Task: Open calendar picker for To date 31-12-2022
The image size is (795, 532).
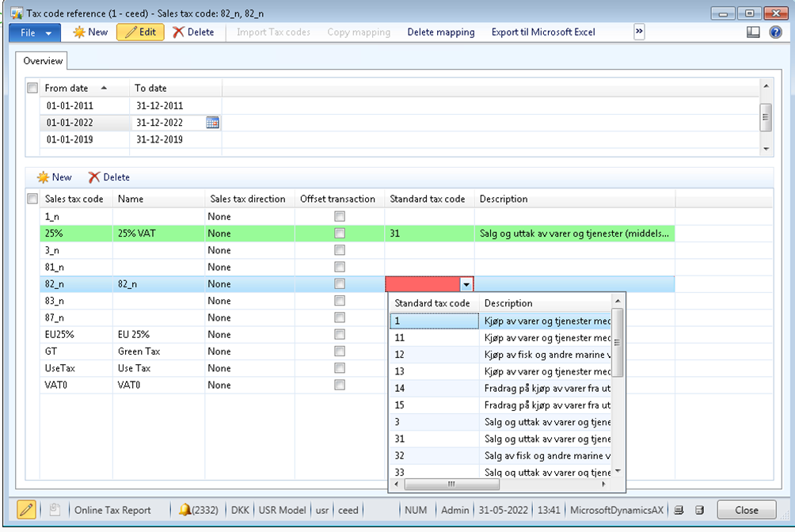Action: (x=212, y=122)
